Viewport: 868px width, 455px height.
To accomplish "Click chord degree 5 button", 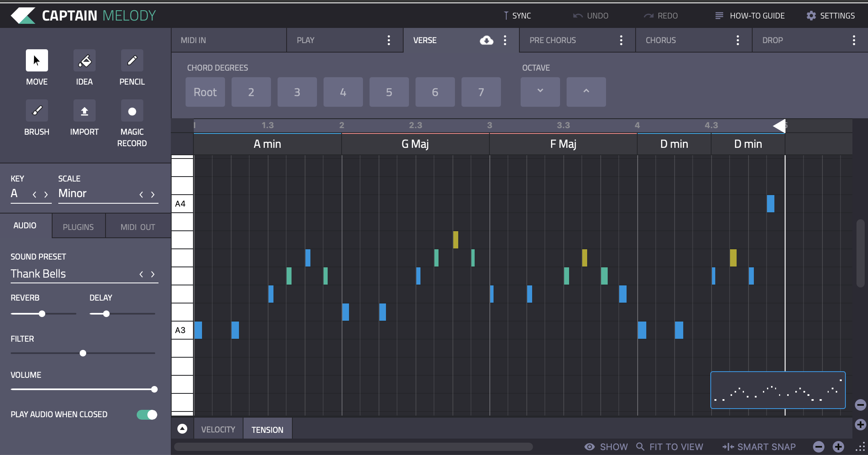I will [389, 92].
